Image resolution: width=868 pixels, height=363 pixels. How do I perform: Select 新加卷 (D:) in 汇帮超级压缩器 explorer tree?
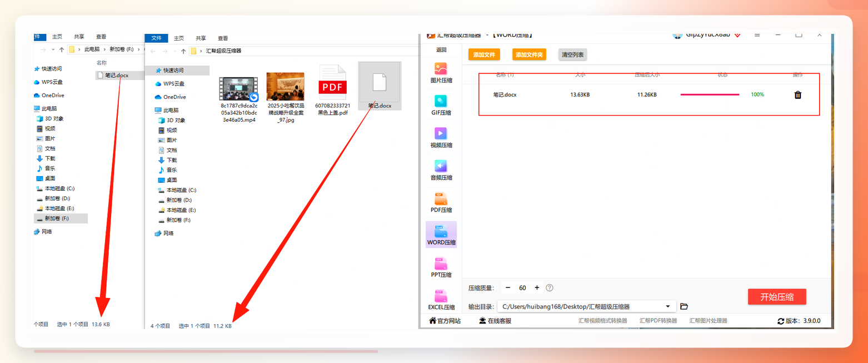(175, 200)
